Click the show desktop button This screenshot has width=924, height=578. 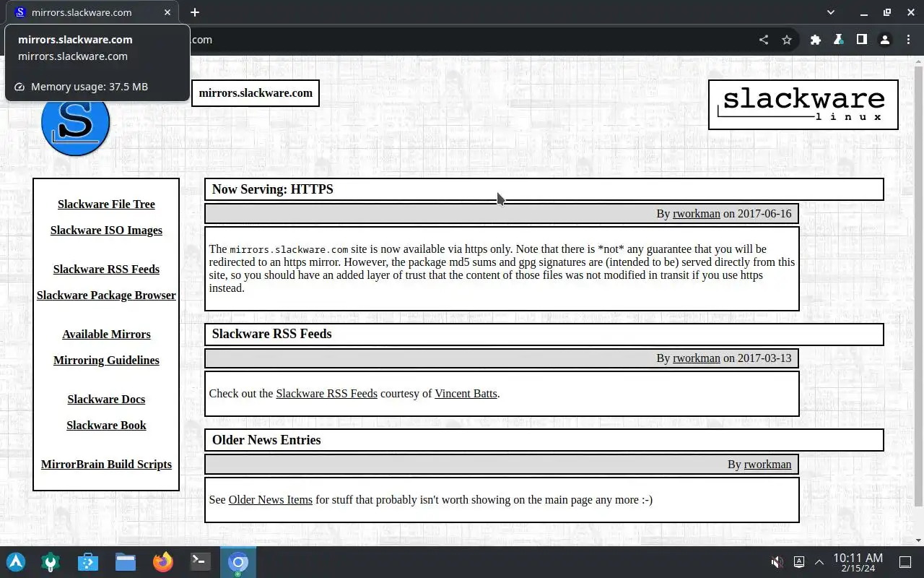pyautogui.click(x=905, y=562)
